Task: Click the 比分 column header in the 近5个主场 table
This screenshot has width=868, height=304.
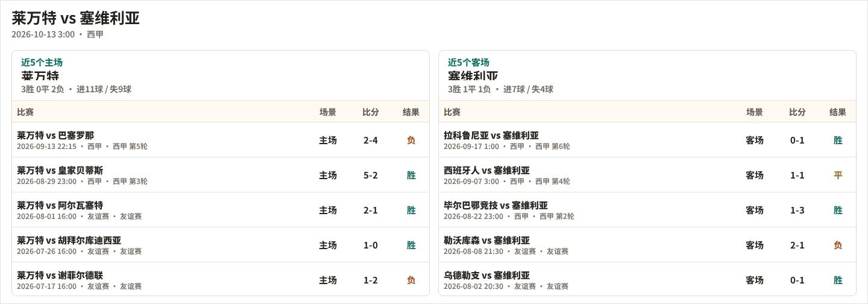Action: click(x=371, y=112)
